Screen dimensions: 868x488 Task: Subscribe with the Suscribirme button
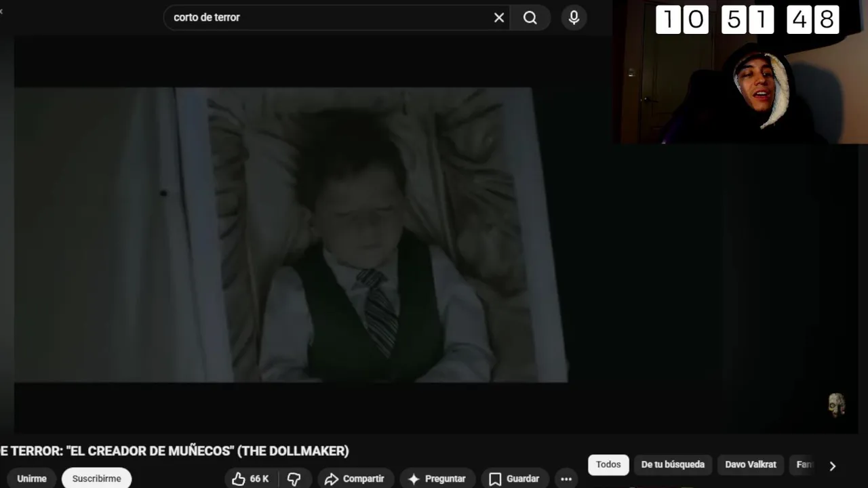click(96, 479)
